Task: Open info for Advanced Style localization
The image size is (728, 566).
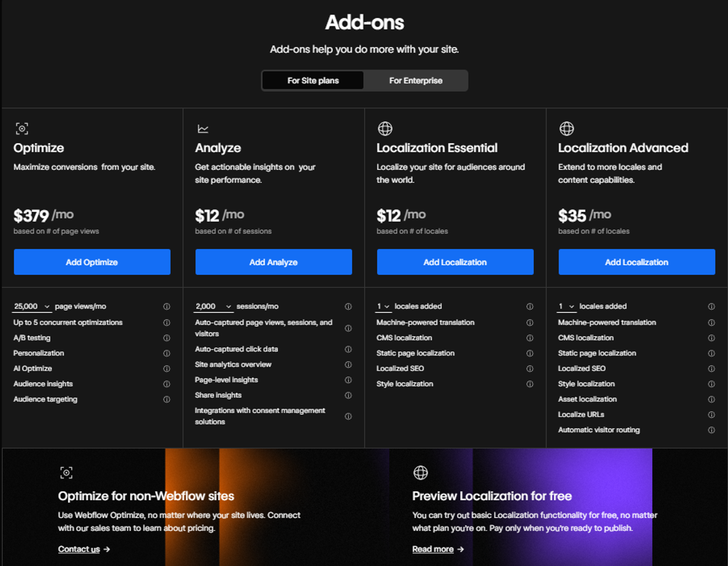Action: [711, 384]
